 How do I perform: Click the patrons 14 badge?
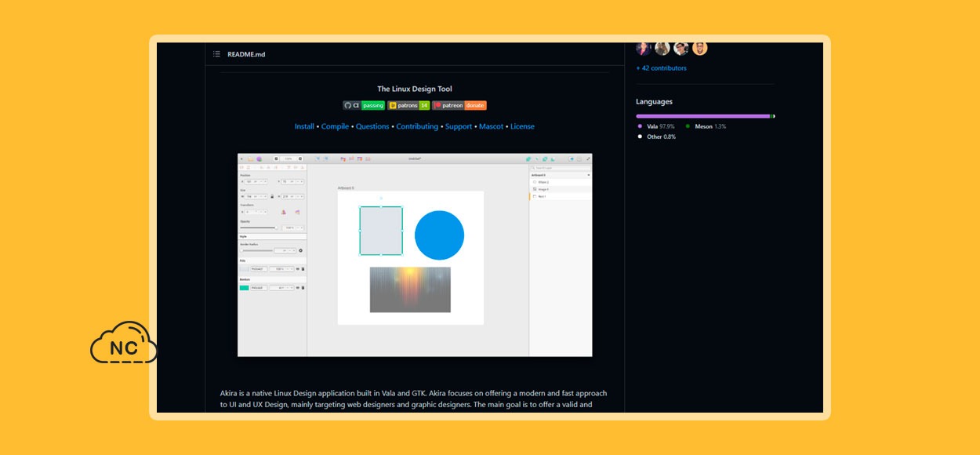pos(409,105)
